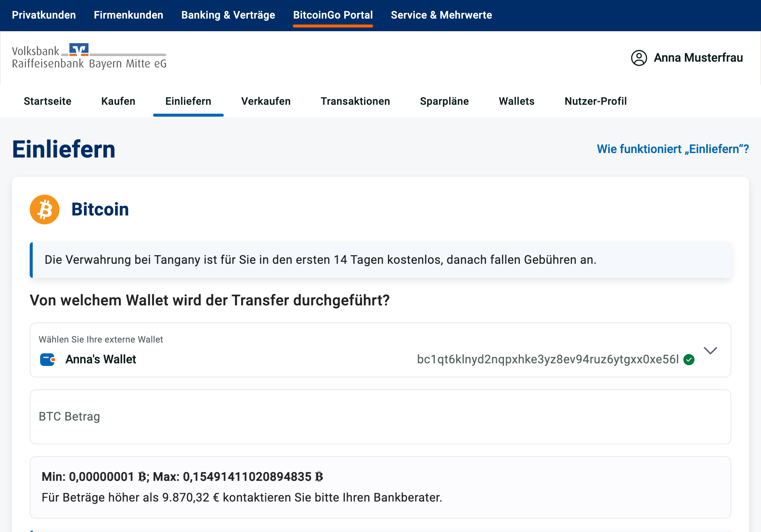This screenshot has height=532, width=761.
Task: Click the blue wallet icon beside Anna's Wallet
Action: tap(48, 360)
